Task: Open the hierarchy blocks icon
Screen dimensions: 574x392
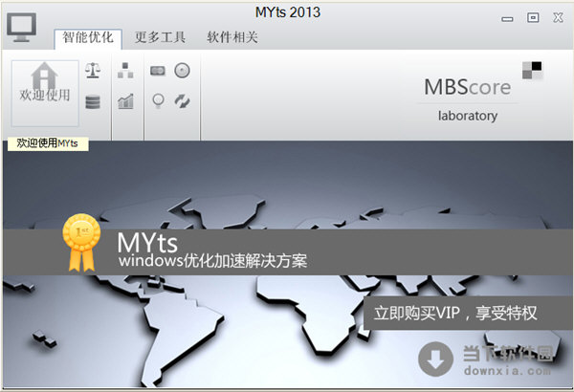Action: [125, 71]
